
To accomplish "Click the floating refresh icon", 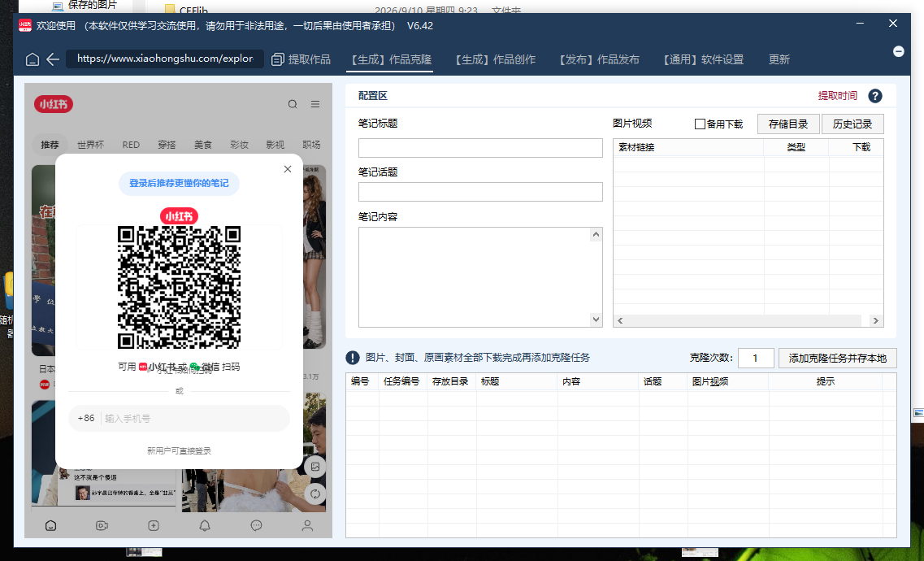I will (315, 494).
